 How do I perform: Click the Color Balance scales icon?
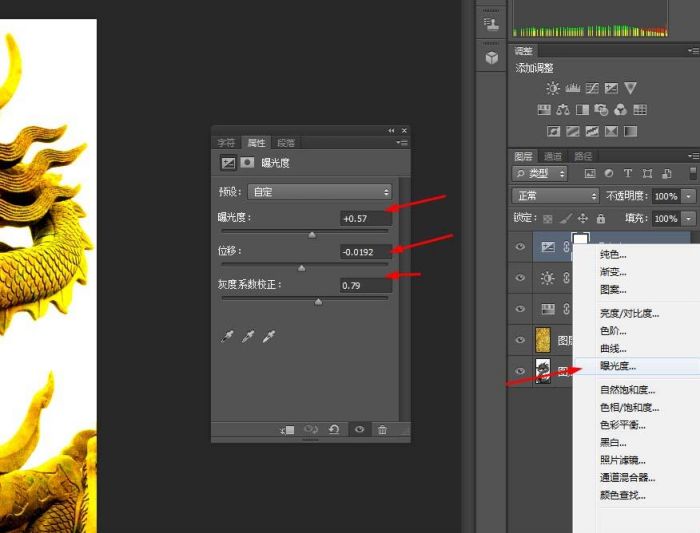[x=563, y=110]
